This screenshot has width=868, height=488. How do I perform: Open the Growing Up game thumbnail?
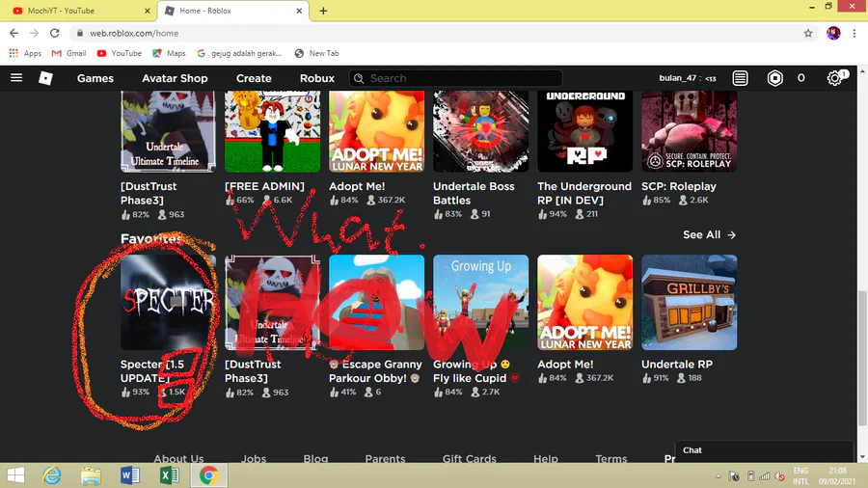480,302
